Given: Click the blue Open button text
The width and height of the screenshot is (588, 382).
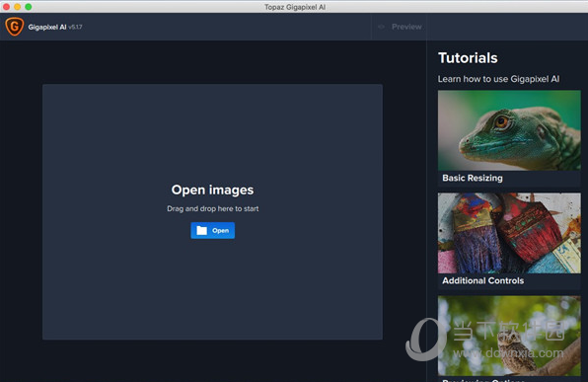Looking at the screenshot, I should [221, 230].
